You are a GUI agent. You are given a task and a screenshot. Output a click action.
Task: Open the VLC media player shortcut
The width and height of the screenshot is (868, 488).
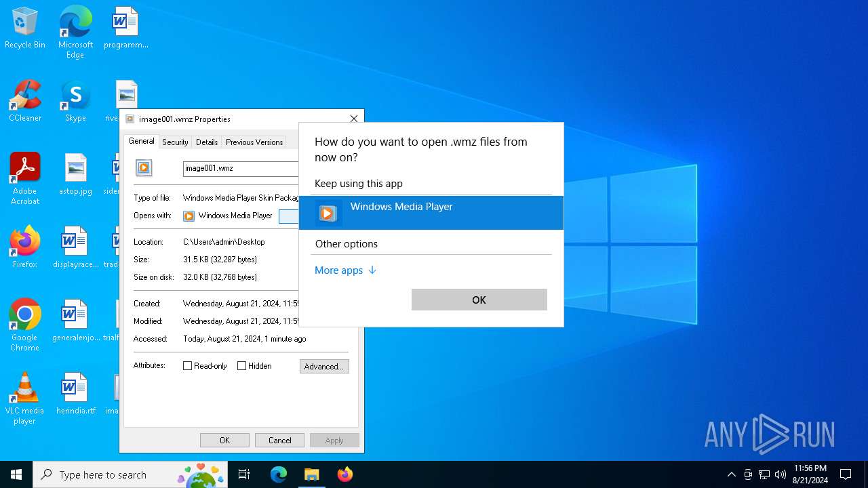point(25,399)
